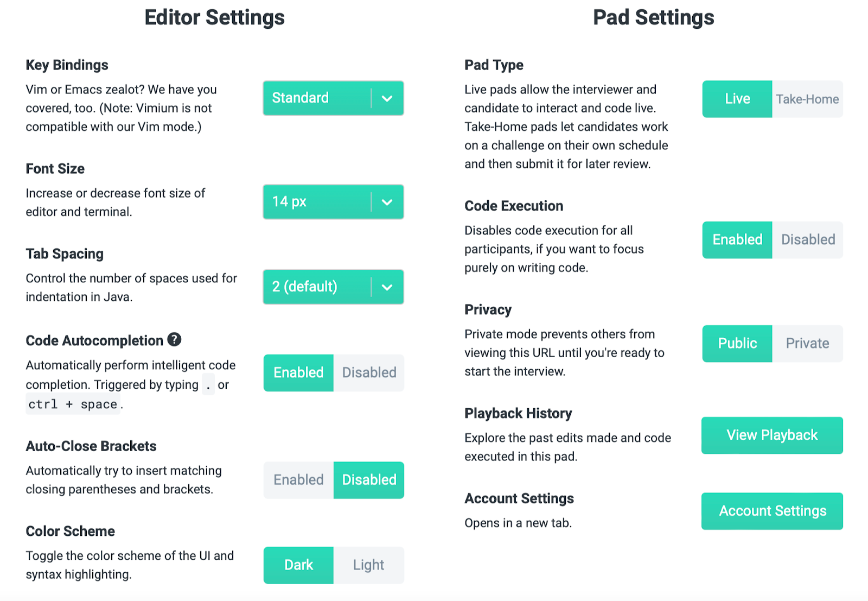
Task: Click the View Playback button
Action: pyautogui.click(x=772, y=435)
